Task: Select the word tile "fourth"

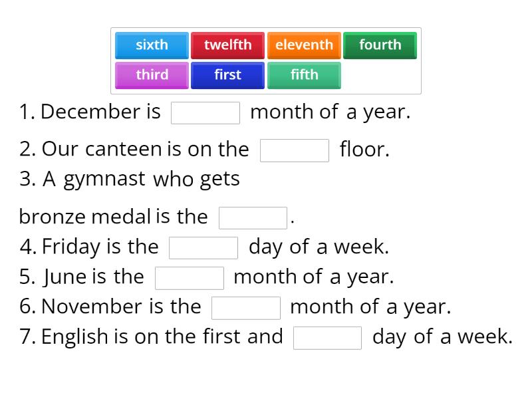Action: click(380, 45)
